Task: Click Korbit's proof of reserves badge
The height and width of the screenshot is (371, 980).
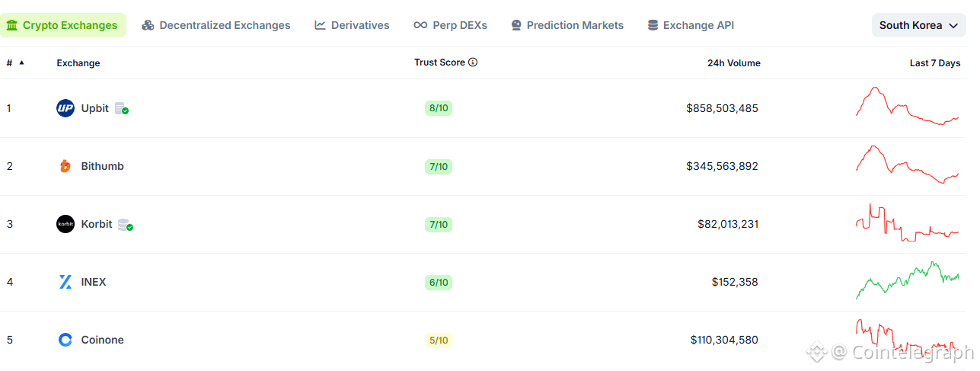Action: click(x=126, y=225)
